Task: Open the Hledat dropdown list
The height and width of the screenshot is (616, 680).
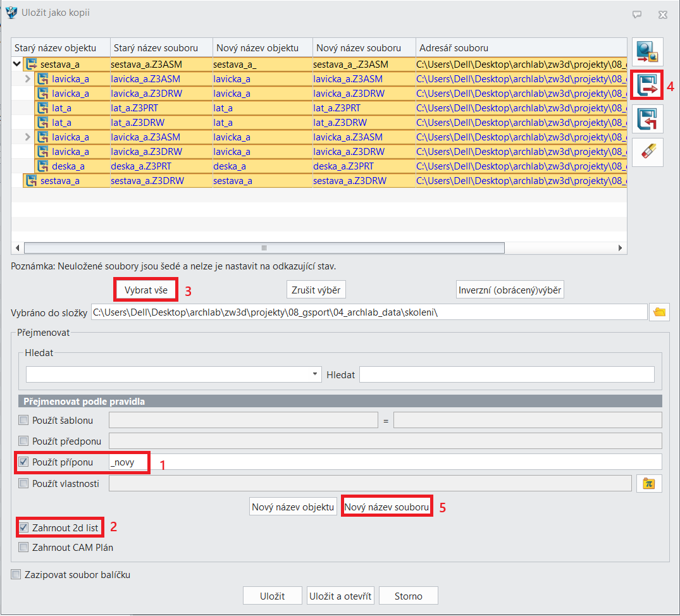Action: (x=316, y=374)
